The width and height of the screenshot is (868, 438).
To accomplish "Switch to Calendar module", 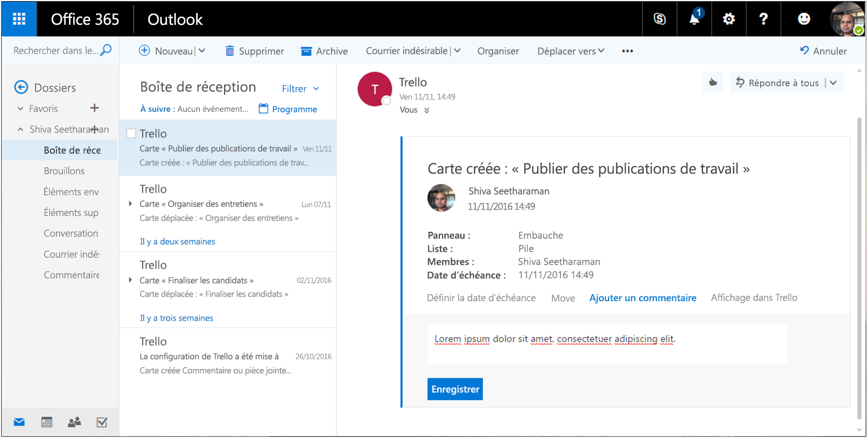I will point(47,422).
